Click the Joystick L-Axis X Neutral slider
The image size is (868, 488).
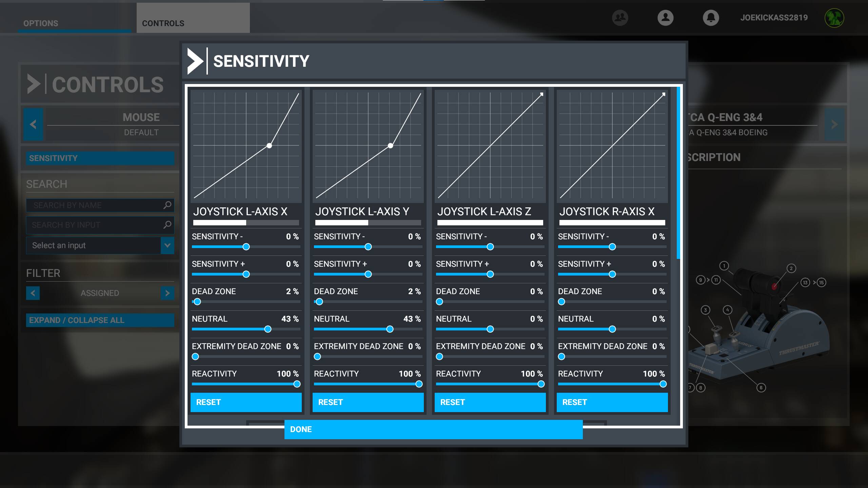[x=268, y=329]
